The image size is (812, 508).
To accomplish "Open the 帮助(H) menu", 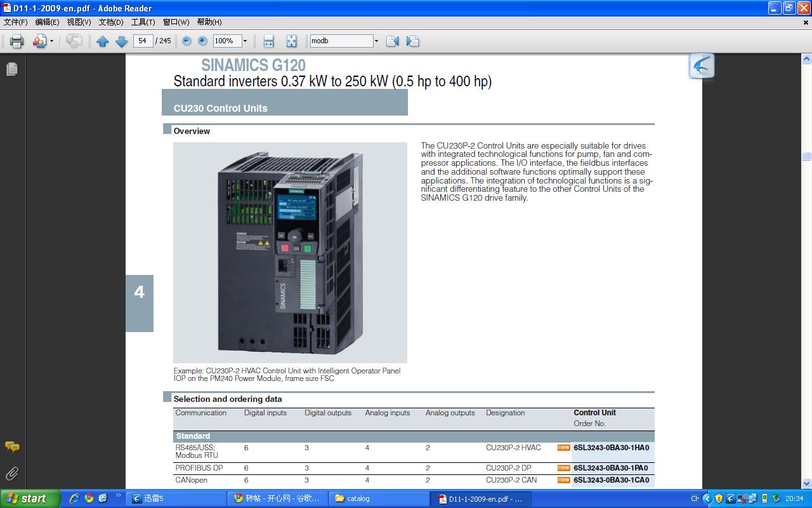I will pos(209,22).
